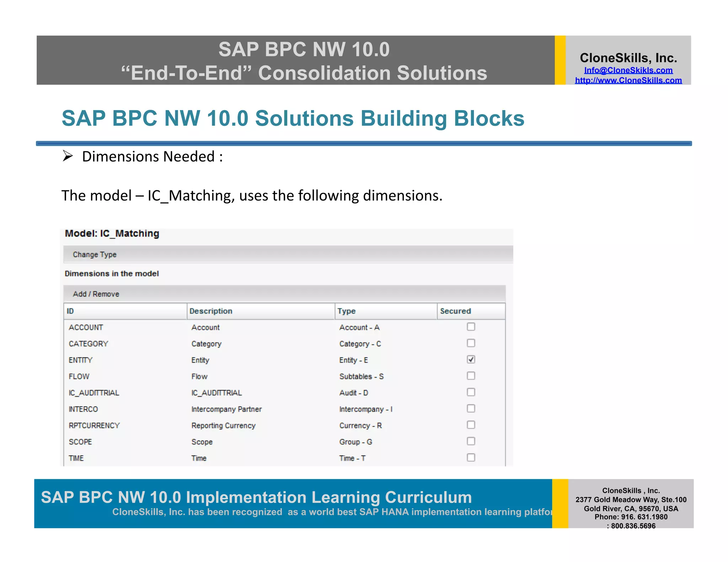728x562 pixels.
Task: Select the CATEGORY dimension ID
Action: 88,344
